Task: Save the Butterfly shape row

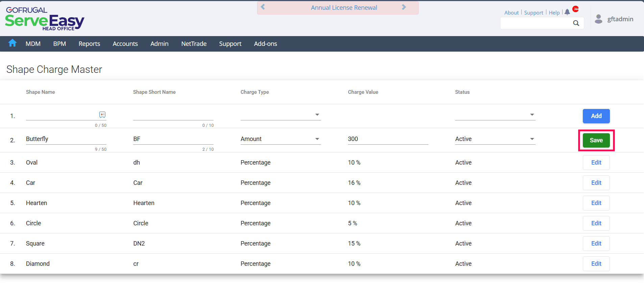Action: click(x=596, y=140)
